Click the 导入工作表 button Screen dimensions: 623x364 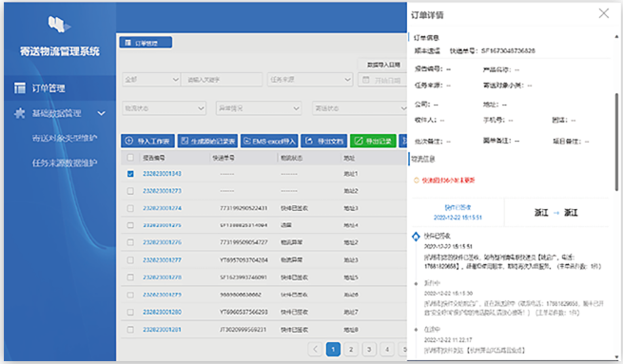point(147,141)
